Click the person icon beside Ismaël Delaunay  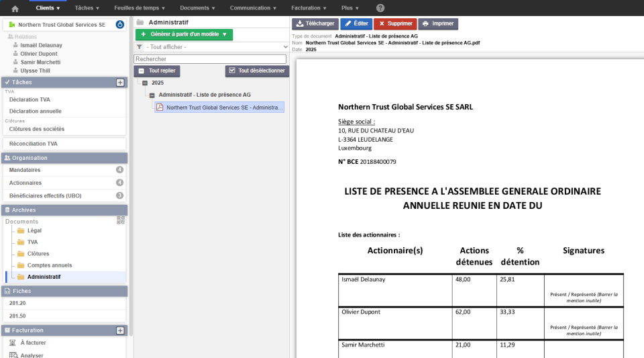tap(15, 45)
